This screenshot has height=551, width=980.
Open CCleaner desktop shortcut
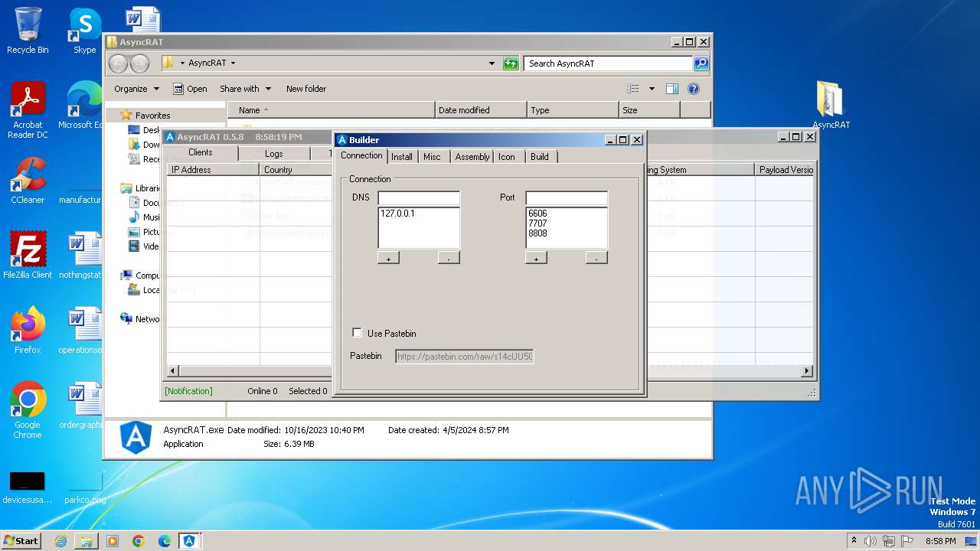click(28, 181)
